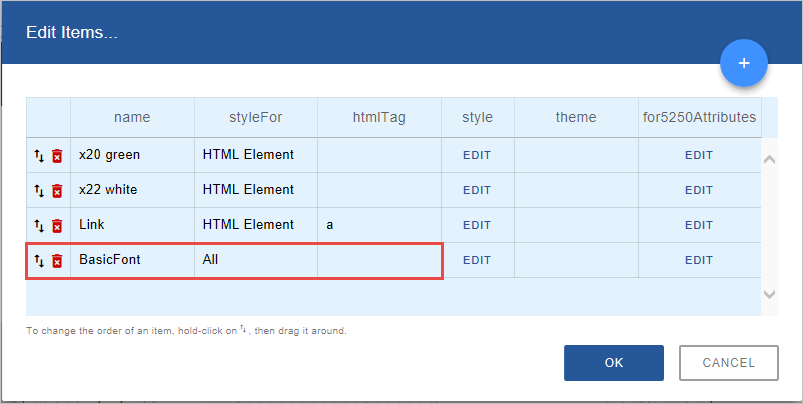
Task: Click the htmlTag cell for Link
Action: coord(379,225)
